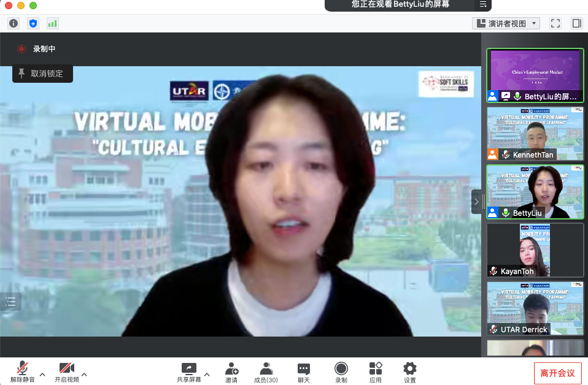The image size is (588, 385).
Task: Turn on the video camera
Action: [66, 372]
